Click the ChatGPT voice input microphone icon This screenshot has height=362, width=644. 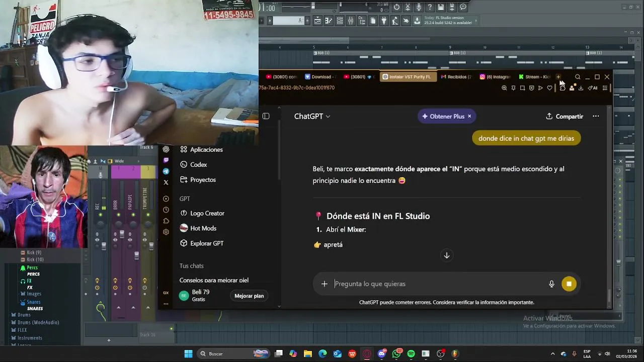[x=551, y=284]
